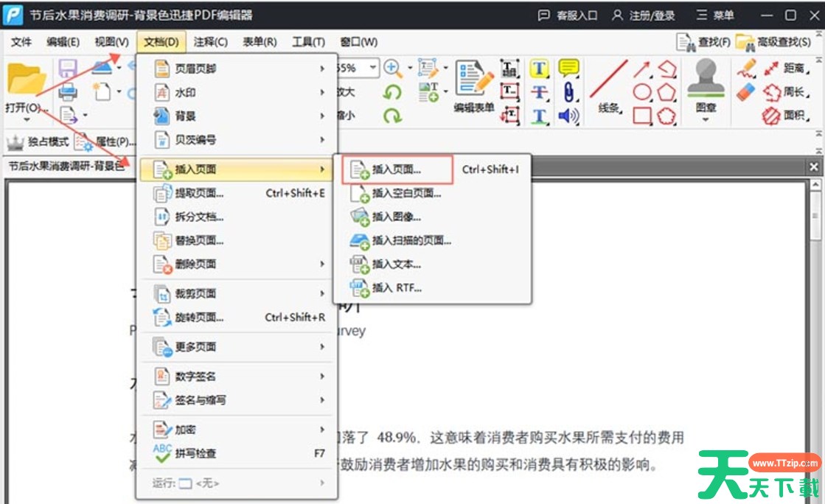The width and height of the screenshot is (825, 504).
Task: Select the rectangle shape tool
Action: coord(642,115)
